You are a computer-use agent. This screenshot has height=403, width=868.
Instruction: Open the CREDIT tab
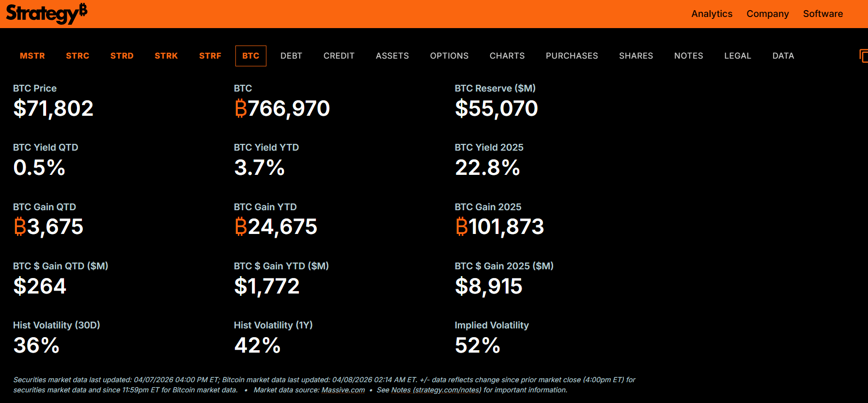339,56
